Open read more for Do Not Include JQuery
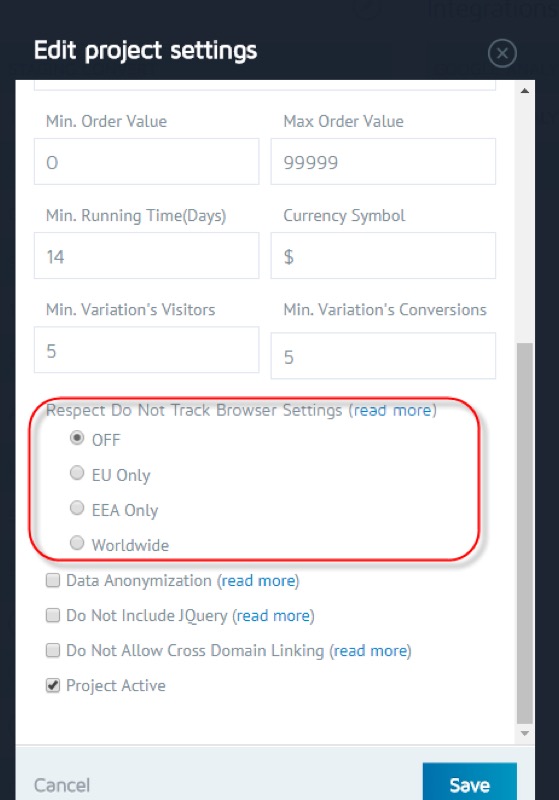 (274, 616)
